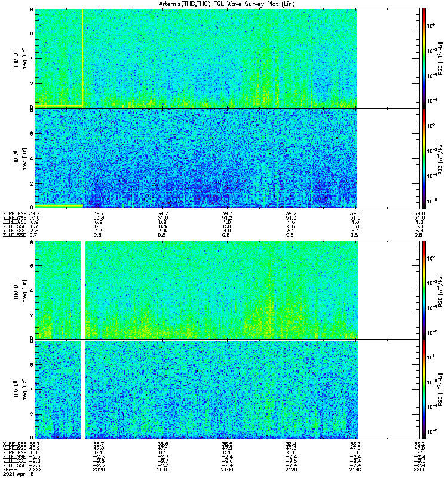Image resolution: width=448 pixels, height=478 pixels.
Task: Click the "THC B⊥ freq [Hz]" axis label
Action: (x=20, y=290)
